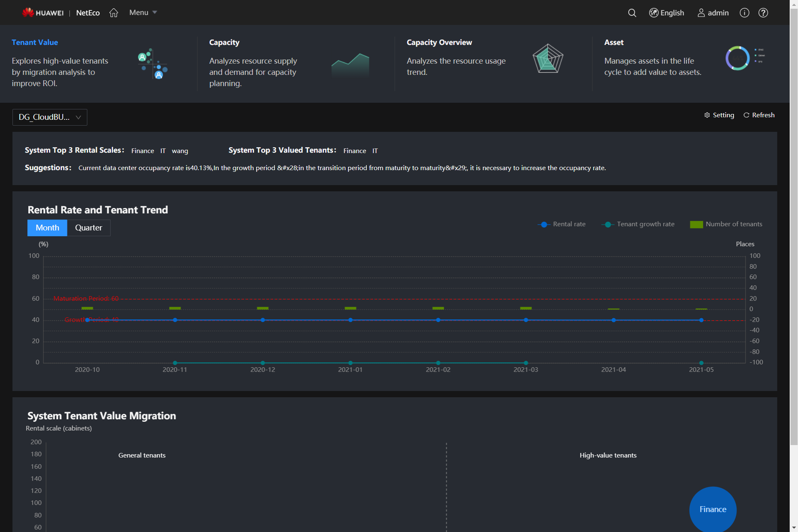Switch to the Quarter tab

point(88,228)
